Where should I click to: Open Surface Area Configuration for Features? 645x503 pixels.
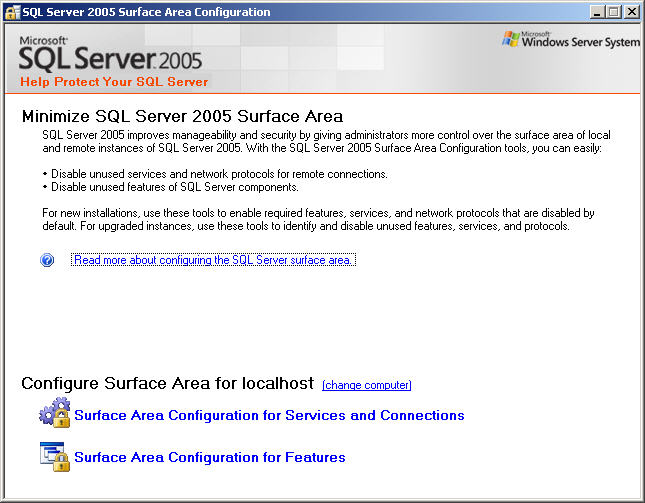[210, 457]
